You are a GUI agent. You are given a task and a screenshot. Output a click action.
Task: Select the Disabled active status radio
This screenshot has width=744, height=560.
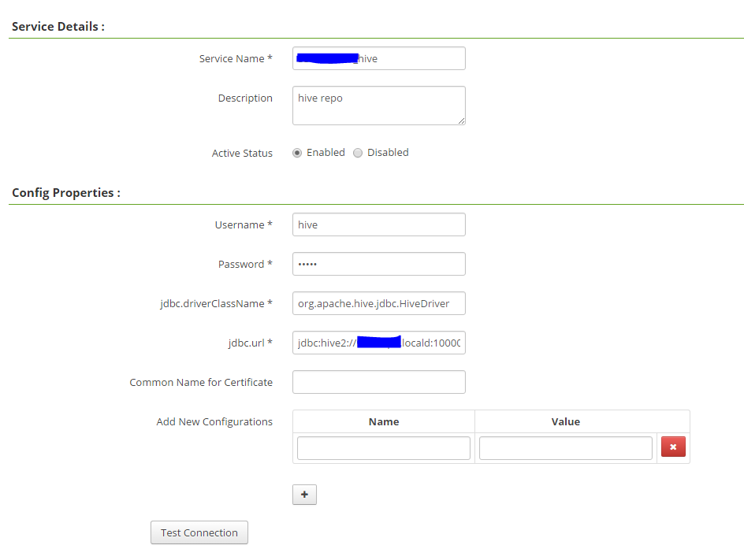[358, 153]
